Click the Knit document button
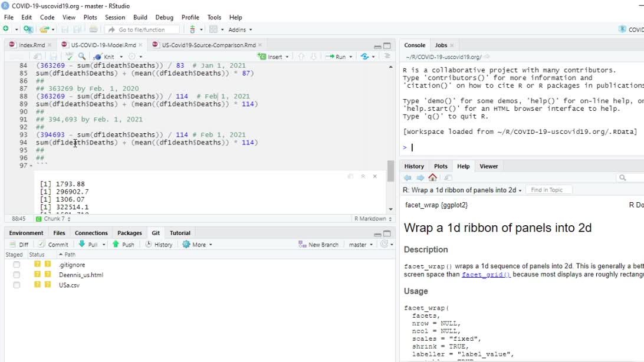This screenshot has width=644, height=362. 104,57
